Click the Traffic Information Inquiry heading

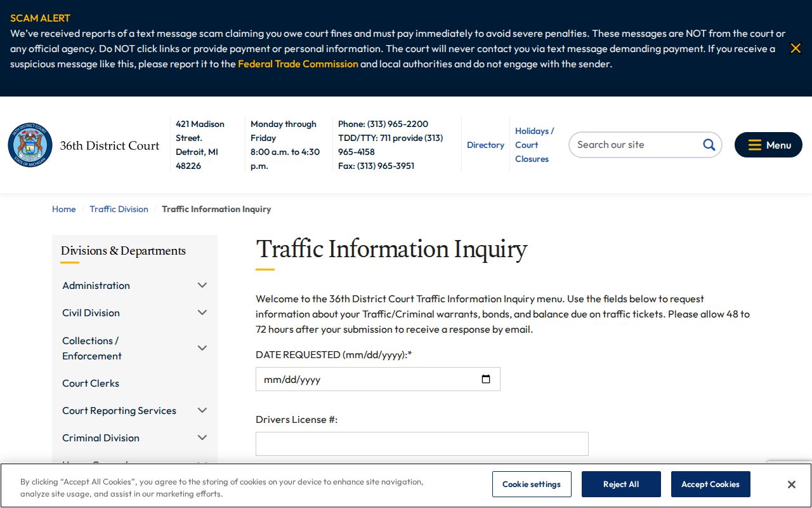click(391, 250)
